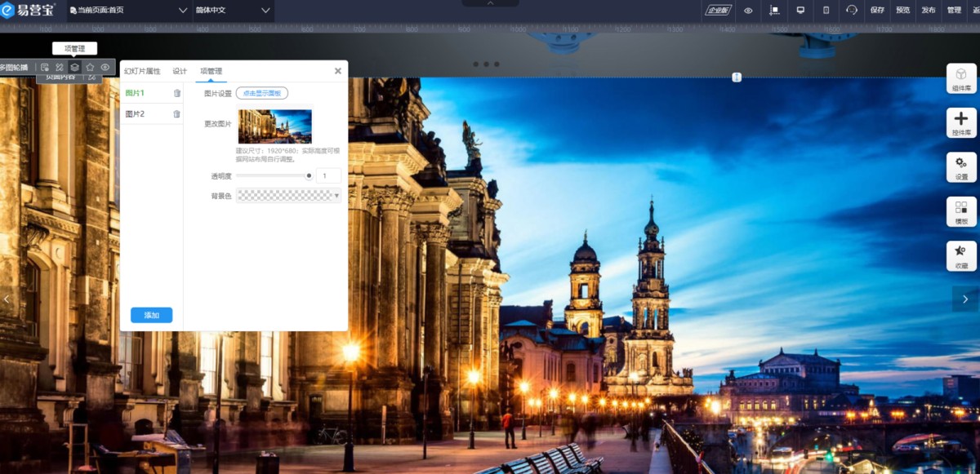Open the current page dropdown 当前页面:首页
The width and height of the screenshot is (980, 474).
(x=128, y=11)
